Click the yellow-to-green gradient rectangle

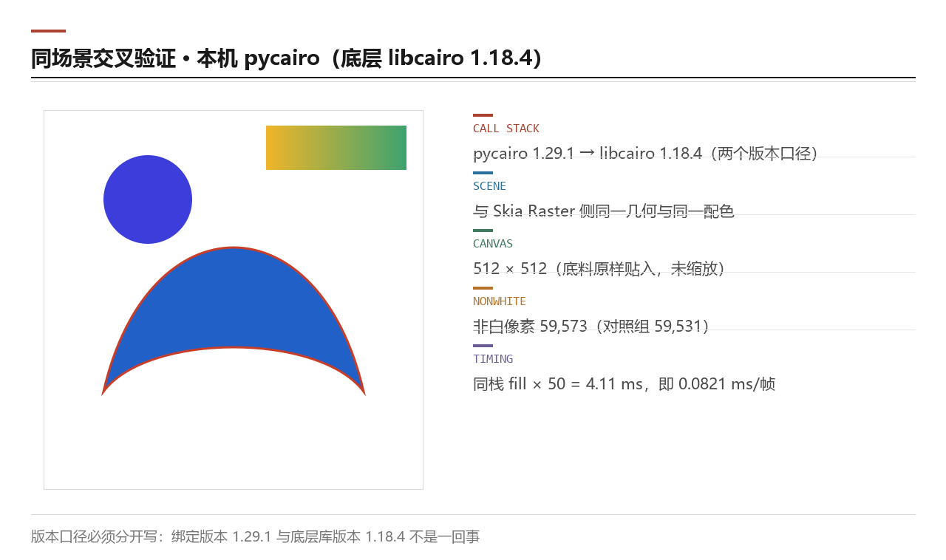pos(336,148)
